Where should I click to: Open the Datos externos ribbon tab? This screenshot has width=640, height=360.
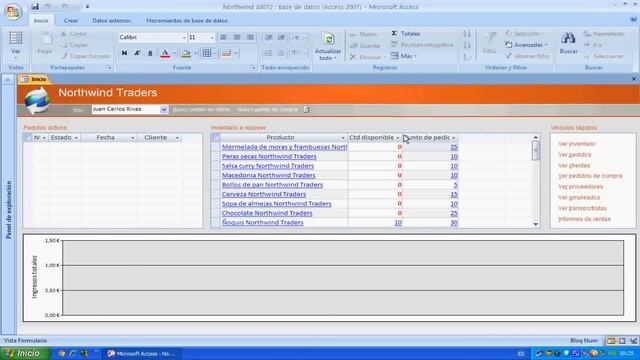pyautogui.click(x=111, y=20)
